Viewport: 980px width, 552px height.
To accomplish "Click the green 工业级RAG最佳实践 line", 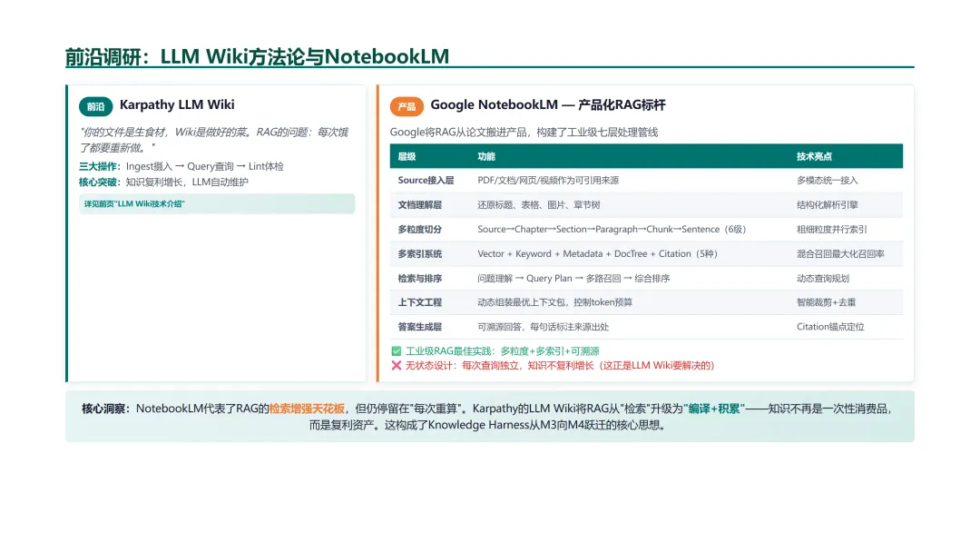I will [503, 351].
